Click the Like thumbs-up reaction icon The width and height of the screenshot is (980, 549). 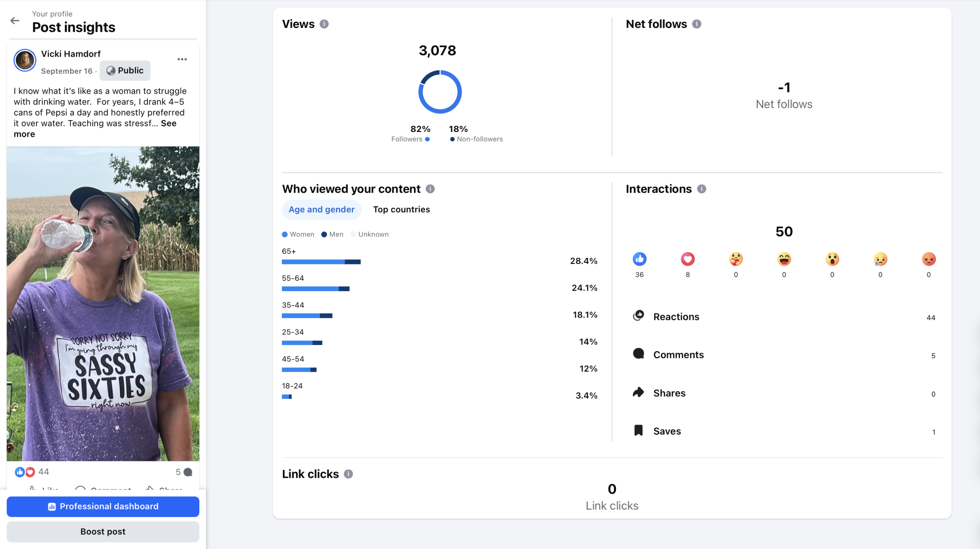pos(639,259)
